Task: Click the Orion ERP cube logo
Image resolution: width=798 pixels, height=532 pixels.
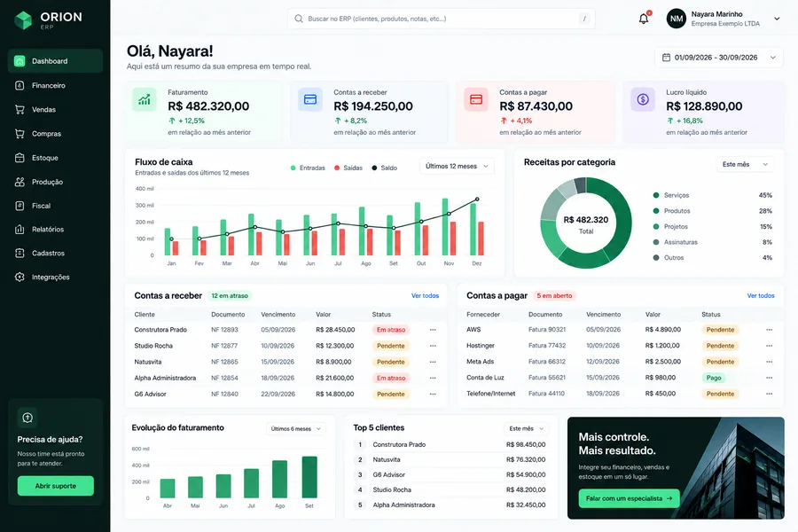Action: click(x=23, y=20)
